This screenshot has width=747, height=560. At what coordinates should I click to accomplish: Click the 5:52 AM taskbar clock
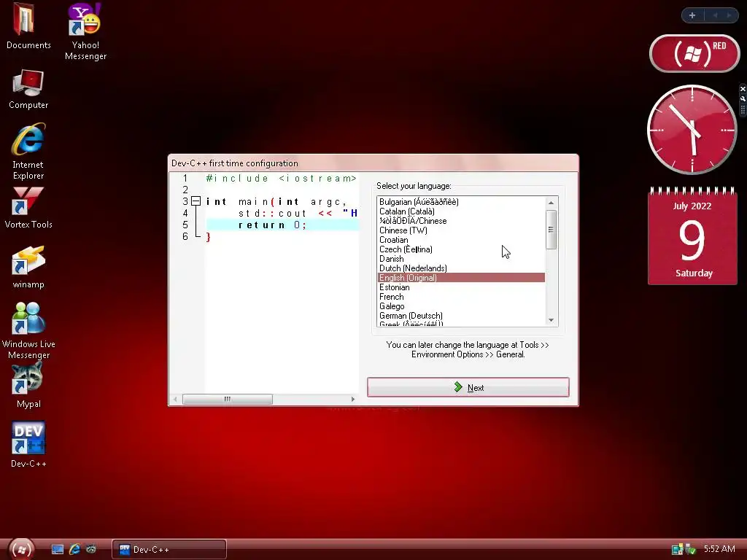tap(719, 549)
